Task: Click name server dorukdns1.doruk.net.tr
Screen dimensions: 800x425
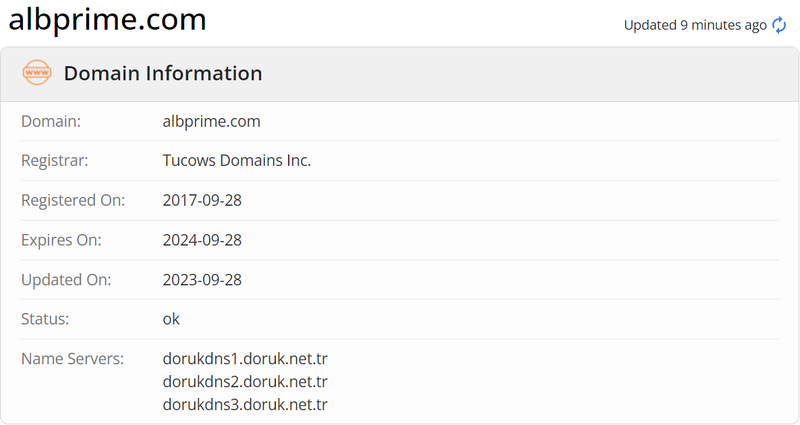Action: pyautogui.click(x=245, y=359)
